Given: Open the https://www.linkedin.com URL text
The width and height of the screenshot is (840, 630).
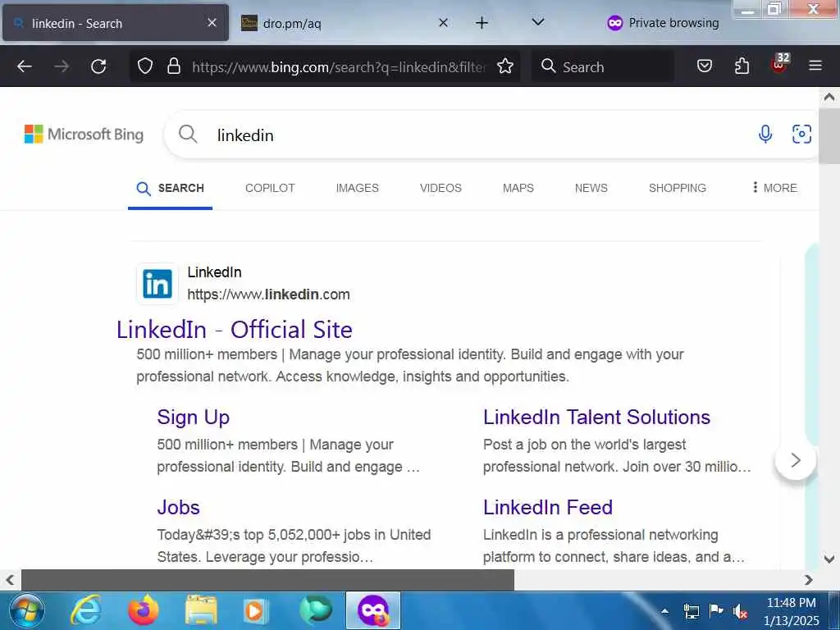Looking at the screenshot, I should point(268,294).
